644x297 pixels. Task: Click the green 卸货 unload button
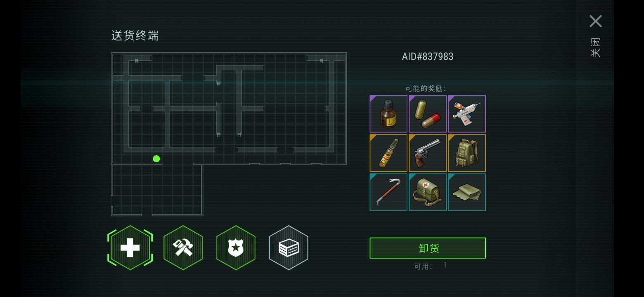pyautogui.click(x=428, y=248)
